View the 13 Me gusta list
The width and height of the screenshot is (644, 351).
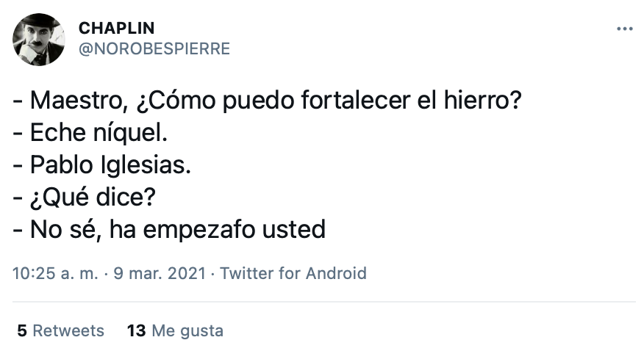pyautogui.click(x=175, y=330)
